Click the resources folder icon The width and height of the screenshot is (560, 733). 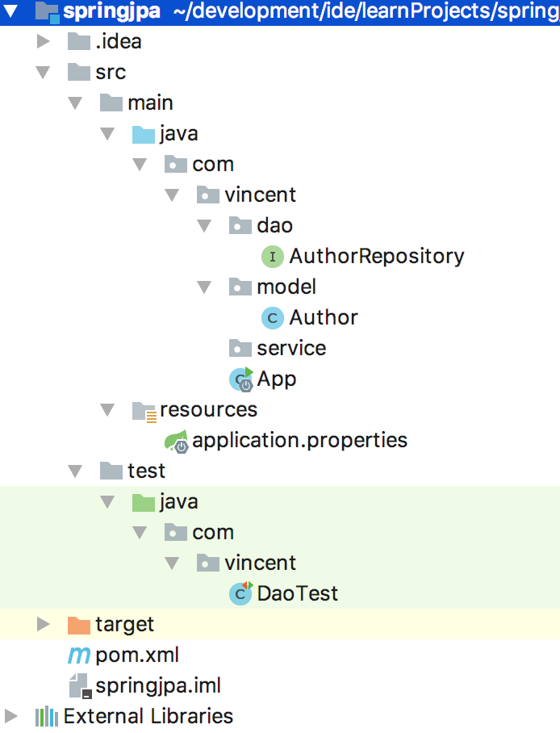(144, 410)
